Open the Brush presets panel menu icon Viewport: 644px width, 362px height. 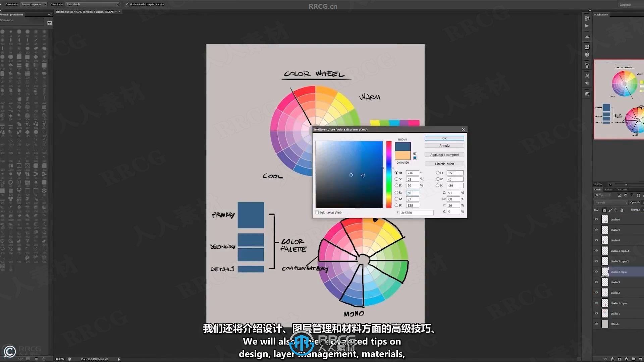point(50,15)
